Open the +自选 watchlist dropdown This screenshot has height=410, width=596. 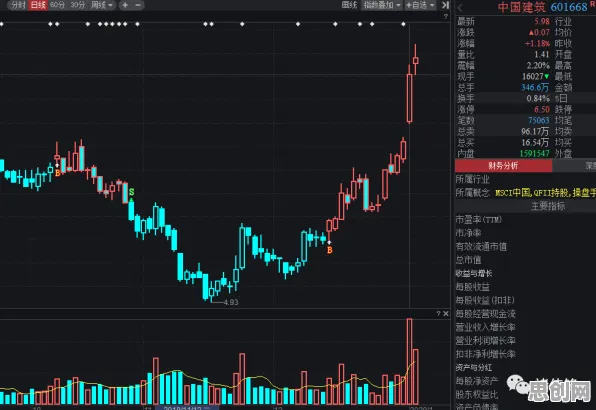coord(420,5)
